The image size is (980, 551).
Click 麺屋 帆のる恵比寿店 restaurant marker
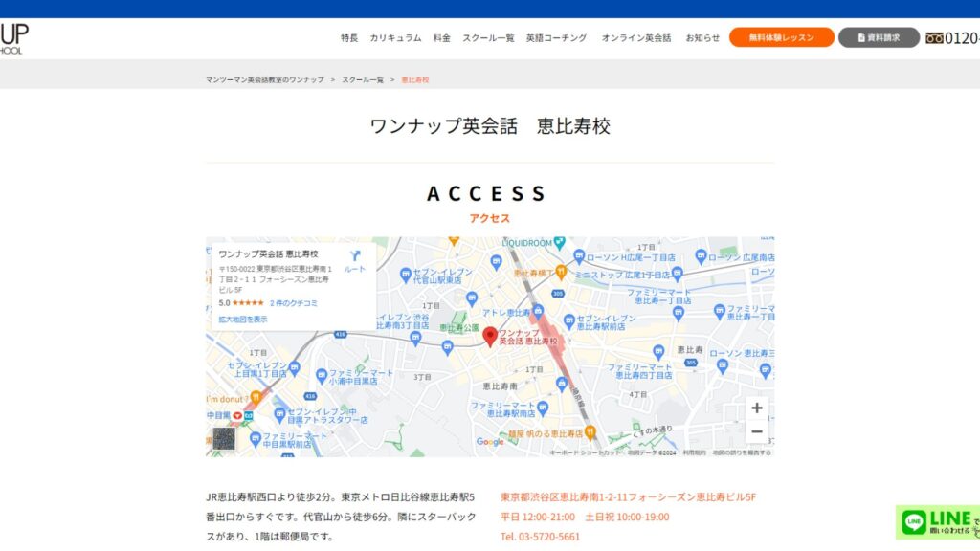[x=590, y=432]
